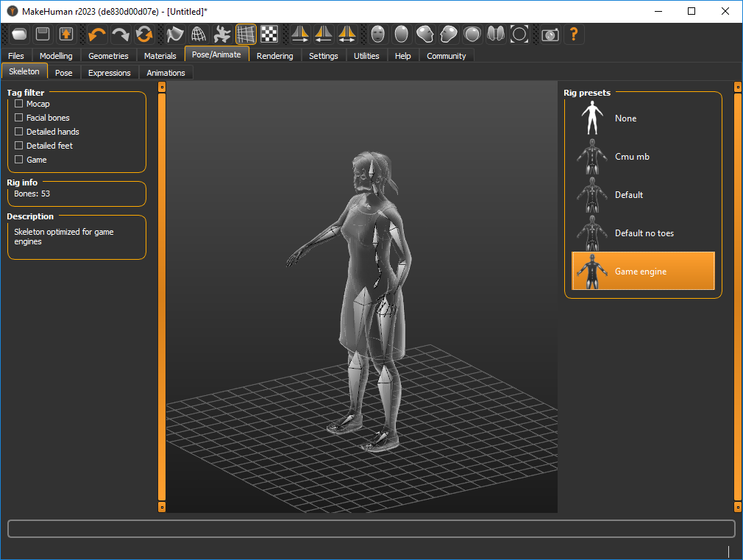The width and height of the screenshot is (743, 560).
Task: Select the Game engine rig preset
Action: (643, 272)
